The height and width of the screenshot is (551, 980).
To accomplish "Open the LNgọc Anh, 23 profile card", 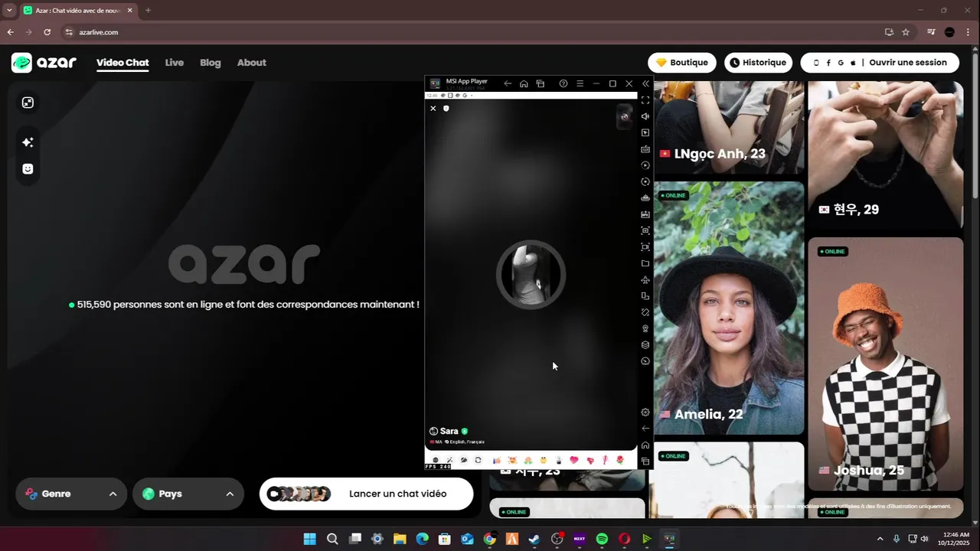I will [x=729, y=128].
